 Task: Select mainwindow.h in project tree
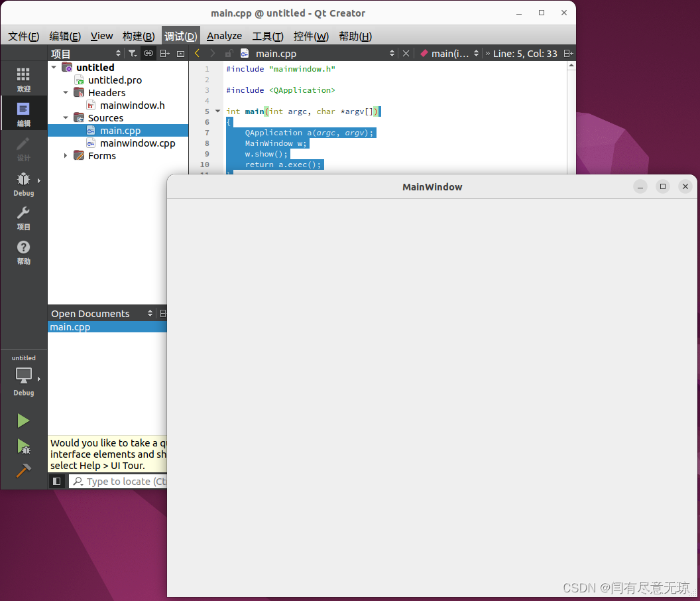click(132, 105)
